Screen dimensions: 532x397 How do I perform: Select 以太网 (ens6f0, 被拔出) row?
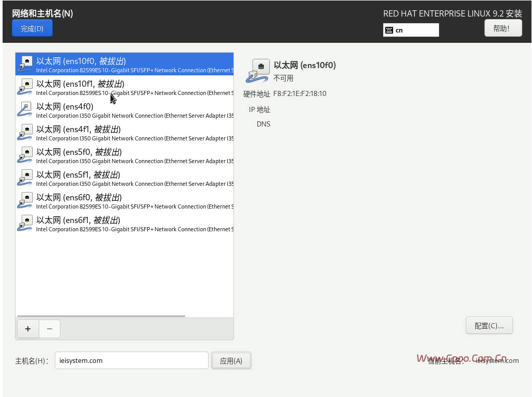click(124, 200)
